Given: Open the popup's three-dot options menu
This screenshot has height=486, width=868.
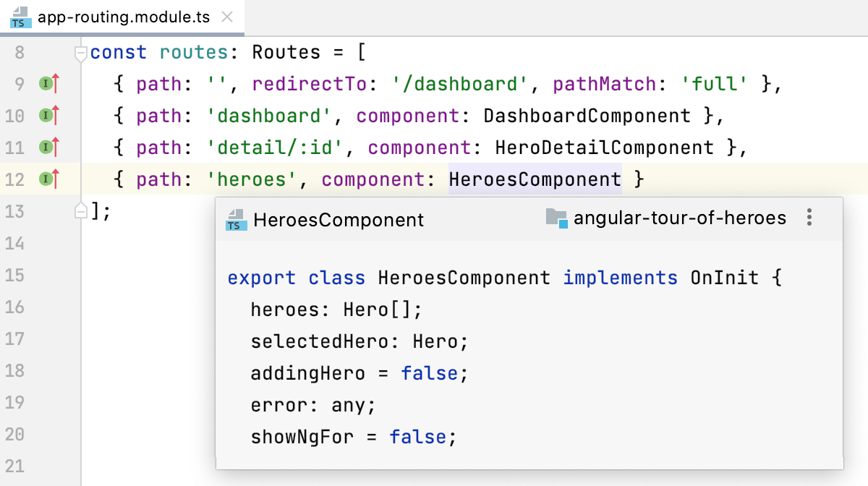Looking at the screenshot, I should (x=809, y=218).
